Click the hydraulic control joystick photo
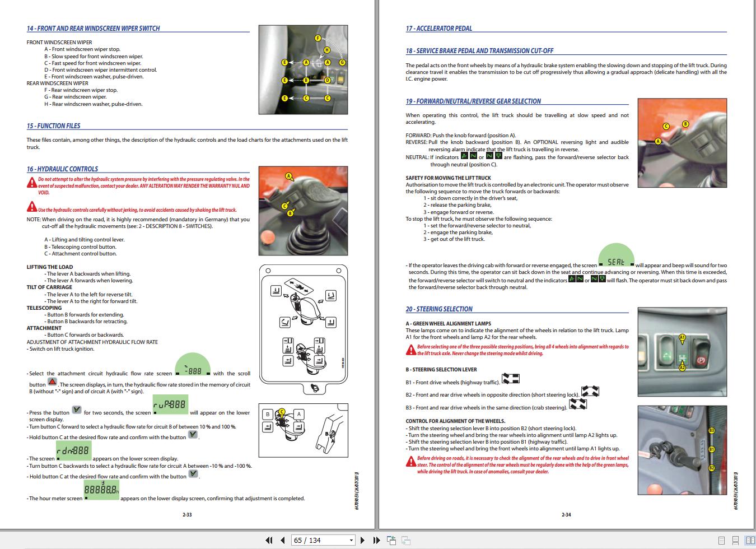 coord(304,210)
